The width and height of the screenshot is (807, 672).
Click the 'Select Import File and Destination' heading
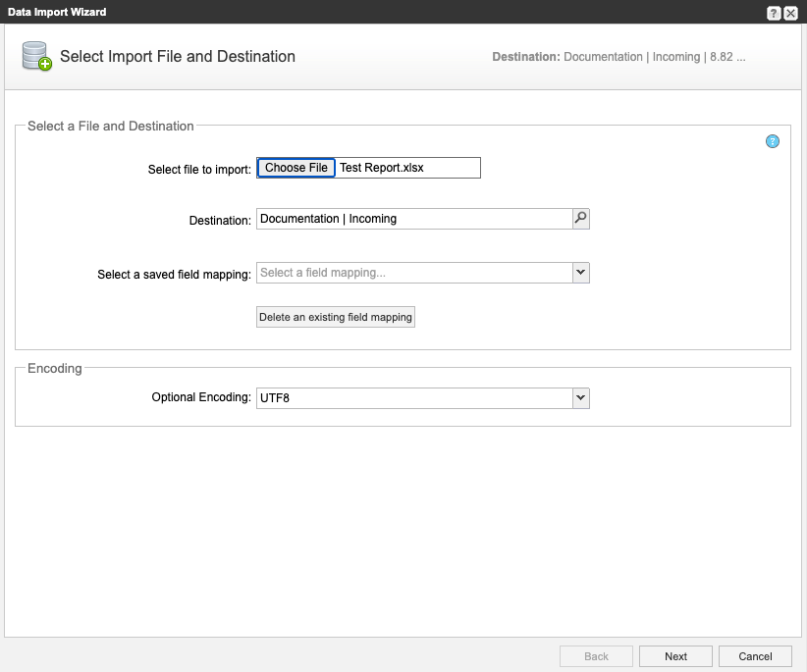point(178,57)
